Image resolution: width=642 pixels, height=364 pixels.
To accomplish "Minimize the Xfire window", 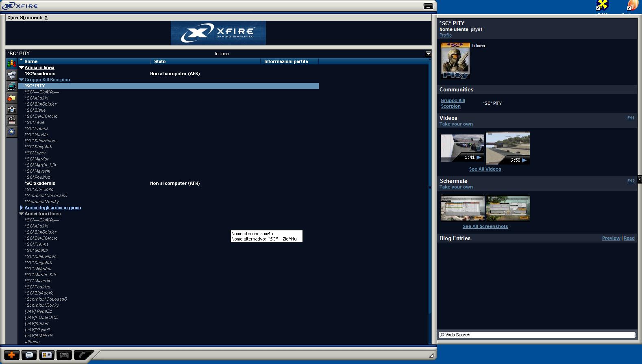I will pos(428,6).
